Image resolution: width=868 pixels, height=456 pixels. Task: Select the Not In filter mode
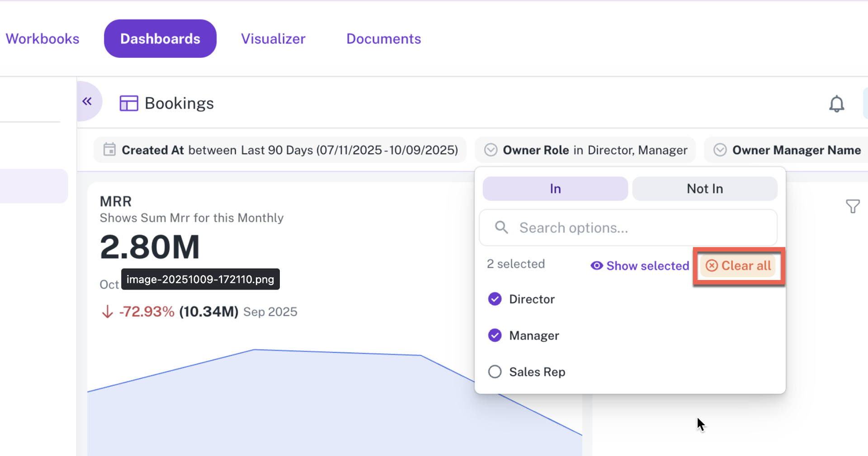(704, 189)
